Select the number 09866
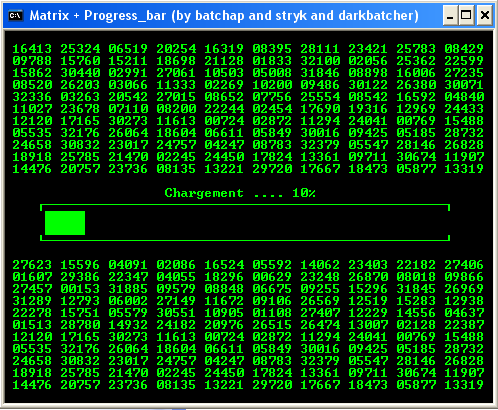 [464, 277]
